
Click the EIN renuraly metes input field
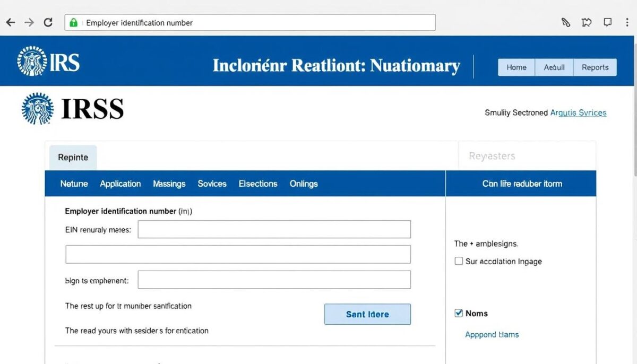pos(274,229)
